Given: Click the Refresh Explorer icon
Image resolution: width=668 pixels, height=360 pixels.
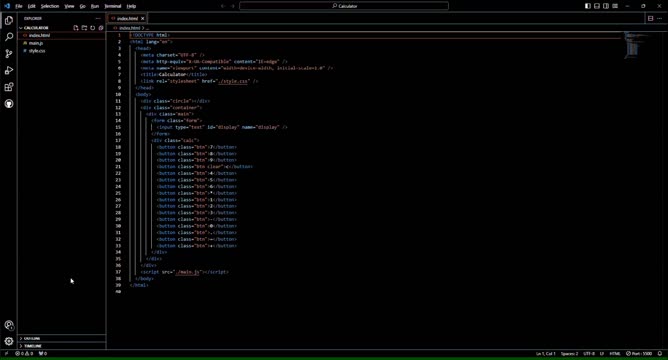Looking at the screenshot, I should click(92, 28).
